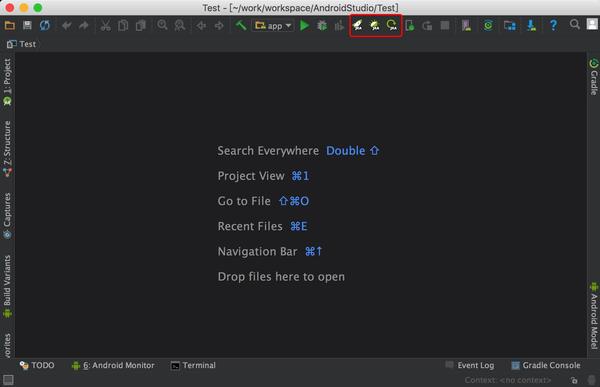This screenshot has width=600, height=387.
Task: Click the JRebel circular apply changes icon
Action: click(392, 26)
